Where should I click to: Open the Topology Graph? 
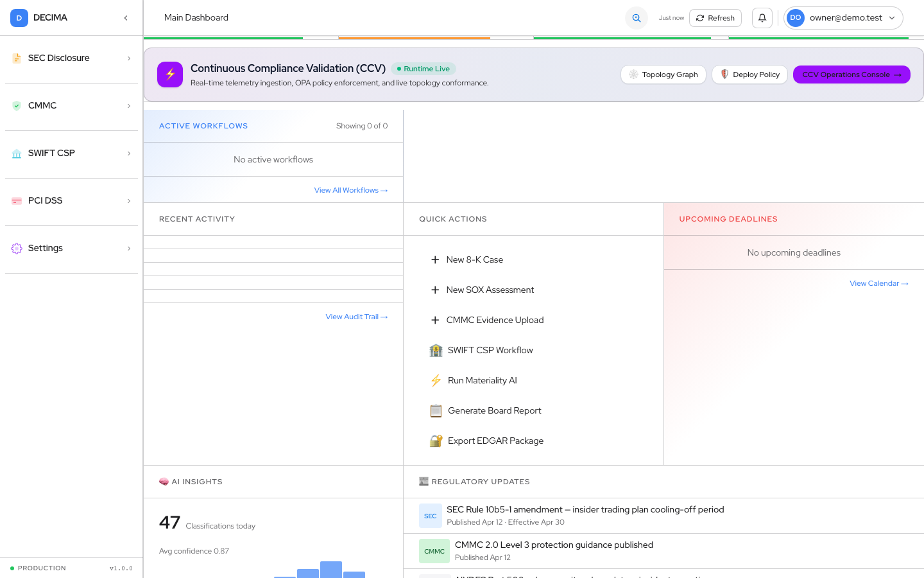(663, 74)
